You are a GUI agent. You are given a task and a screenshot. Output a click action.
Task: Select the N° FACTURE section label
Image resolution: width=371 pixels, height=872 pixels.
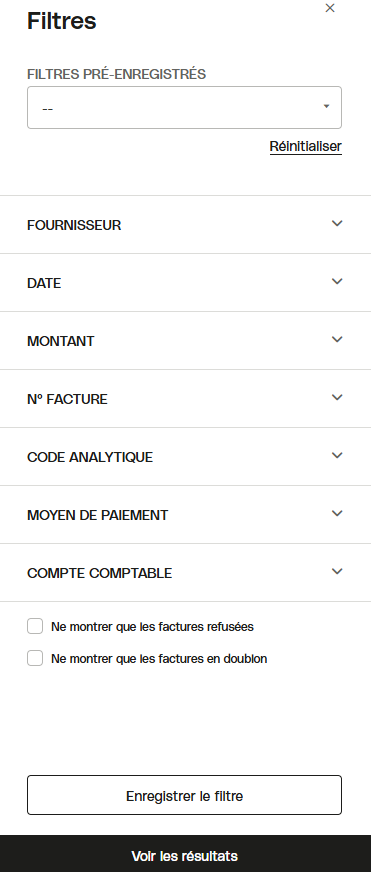(67, 399)
